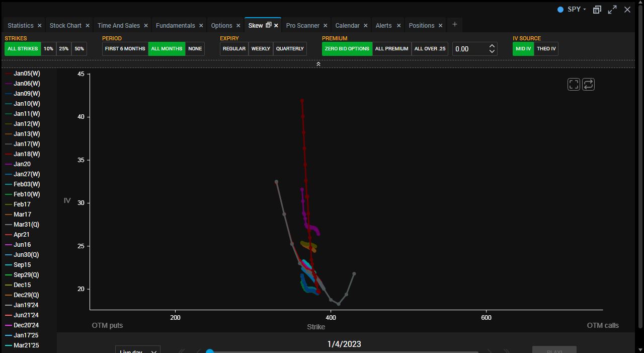Close the Fundamentals tab
Screen dimensions: 644x353
tap(201, 26)
